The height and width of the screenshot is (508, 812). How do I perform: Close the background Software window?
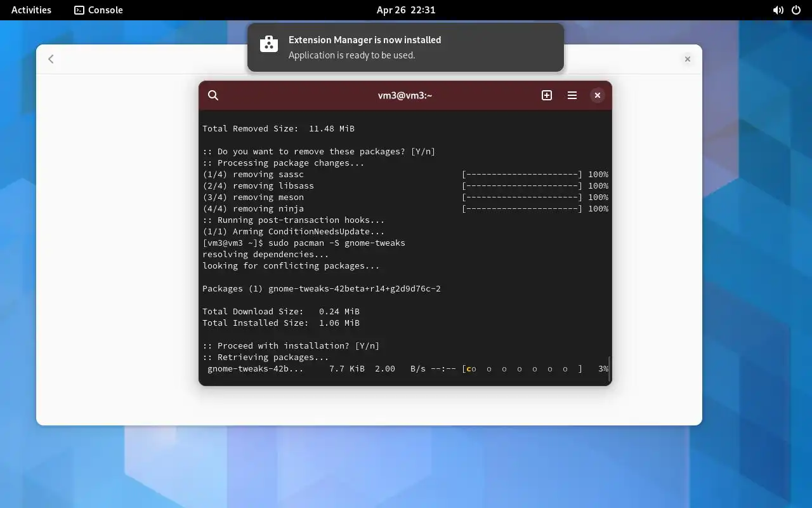point(688,59)
